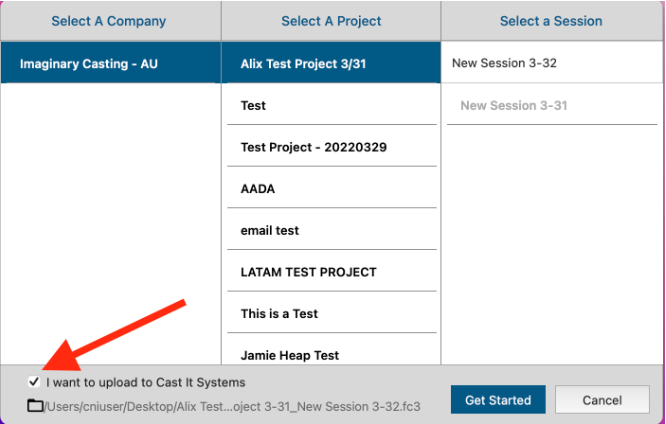Click the Get Started button
666x424 pixels.
click(x=498, y=400)
